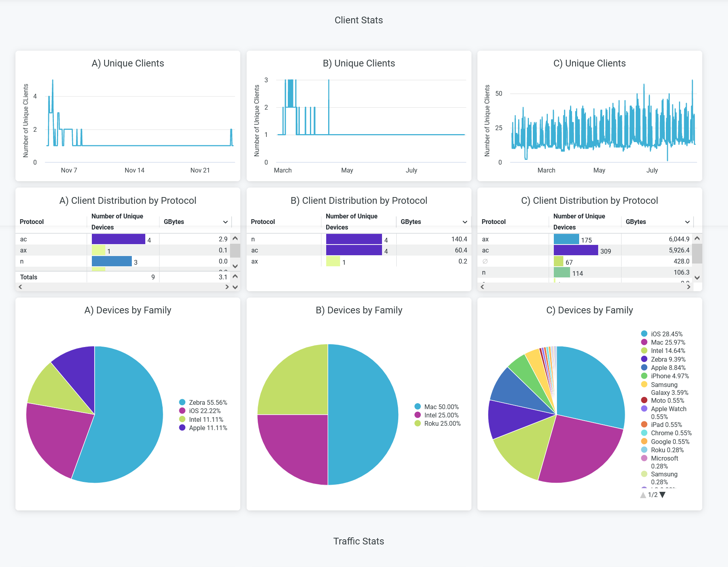Click scroll-up arrow in protocol table C
This screenshot has width=728, height=567.
point(697,239)
